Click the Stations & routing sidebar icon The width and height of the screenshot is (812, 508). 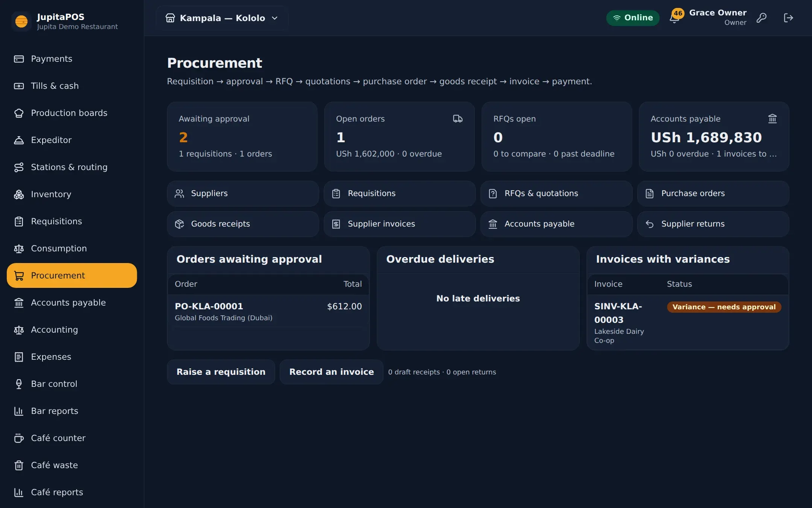pos(19,167)
